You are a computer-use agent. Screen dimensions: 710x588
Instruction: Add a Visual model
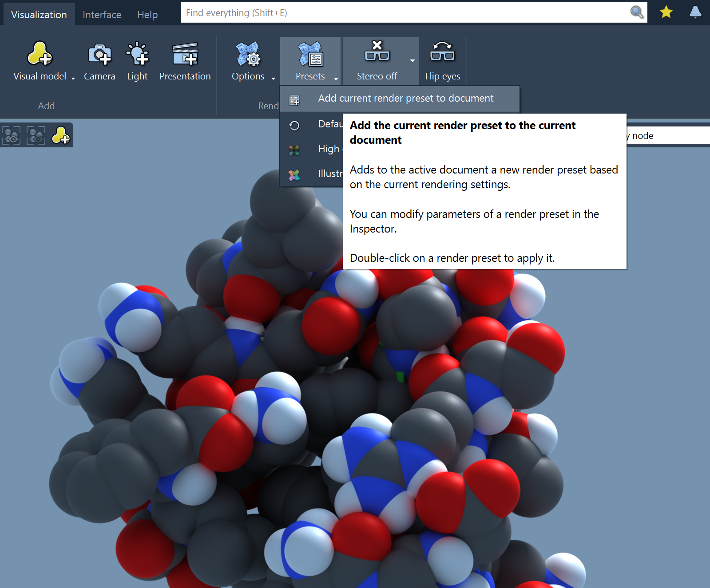coord(40,61)
